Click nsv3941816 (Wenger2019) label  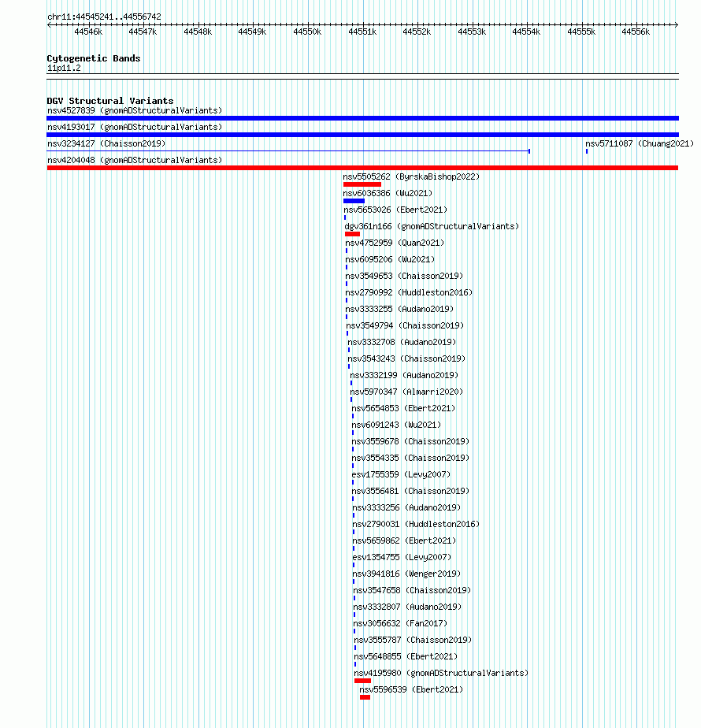click(406, 574)
